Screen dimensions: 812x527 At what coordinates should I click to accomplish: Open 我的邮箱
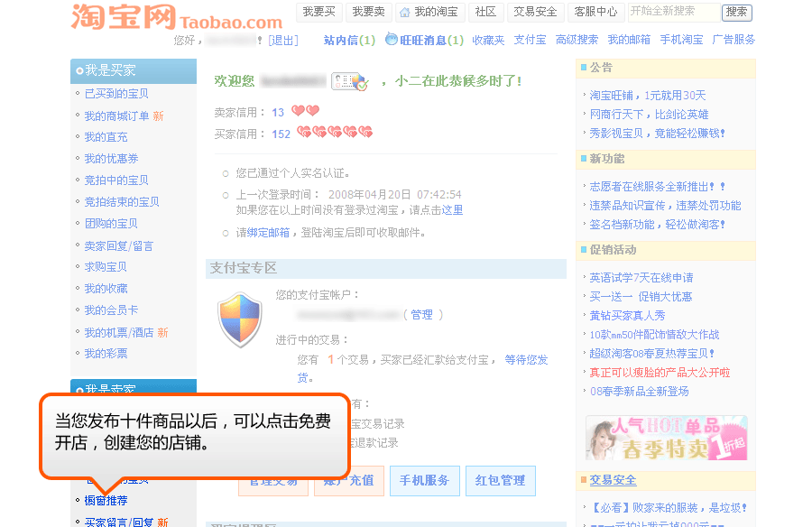coord(629,40)
